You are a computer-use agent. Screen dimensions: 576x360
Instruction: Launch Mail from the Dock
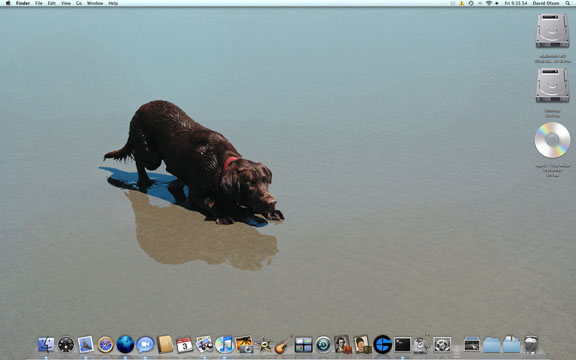pos(86,345)
